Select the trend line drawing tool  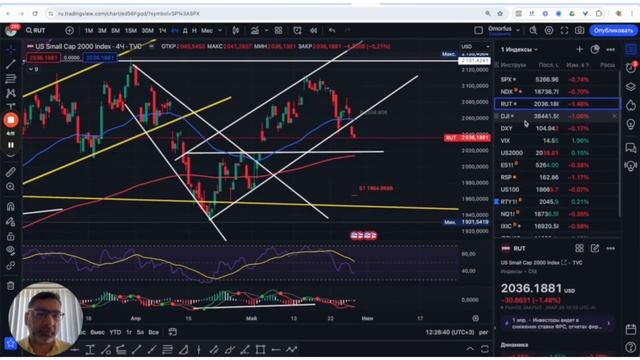(x=11, y=64)
